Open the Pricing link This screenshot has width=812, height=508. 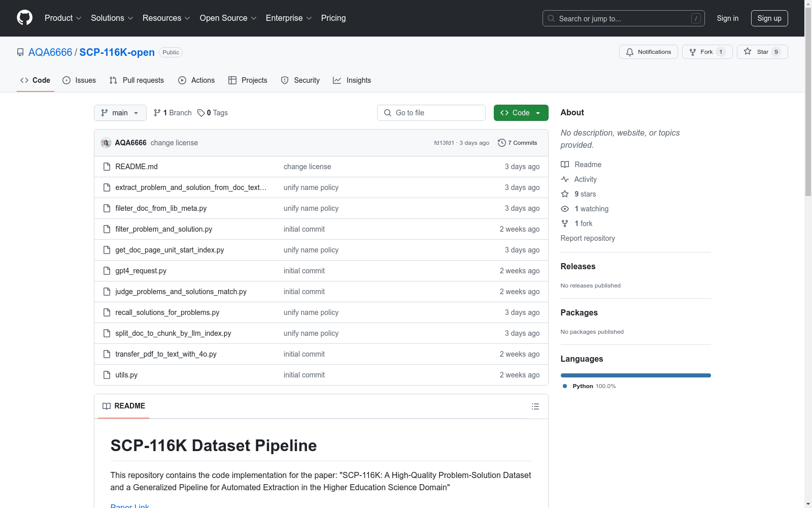coord(333,18)
